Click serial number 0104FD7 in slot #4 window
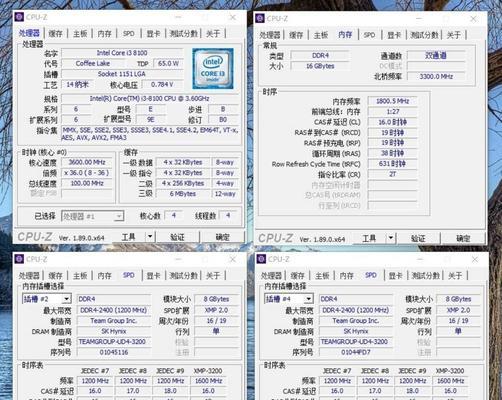Image resolution: width=502 pixels, height=400 pixels. tap(356, 352)
